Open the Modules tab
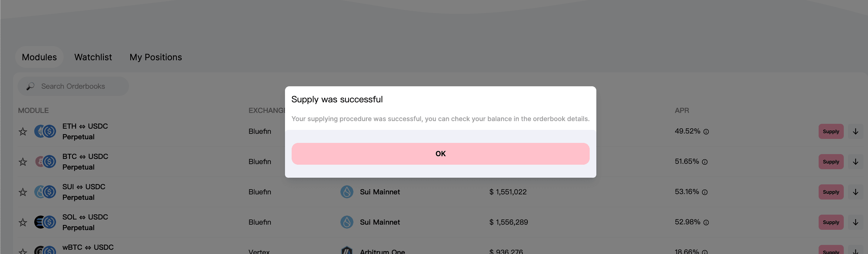This screenshot has height=254, width=868. tap(39, 57)
